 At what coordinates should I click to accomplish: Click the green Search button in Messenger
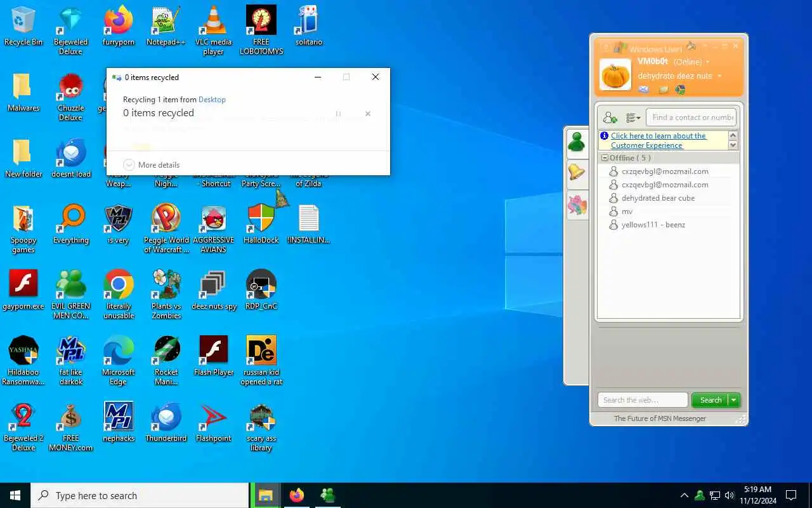710,400
